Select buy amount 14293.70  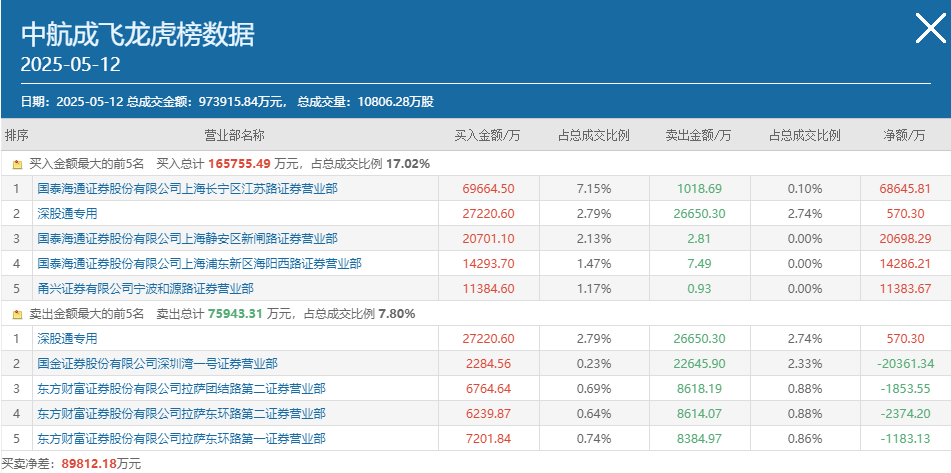click(x=488, y=263)
